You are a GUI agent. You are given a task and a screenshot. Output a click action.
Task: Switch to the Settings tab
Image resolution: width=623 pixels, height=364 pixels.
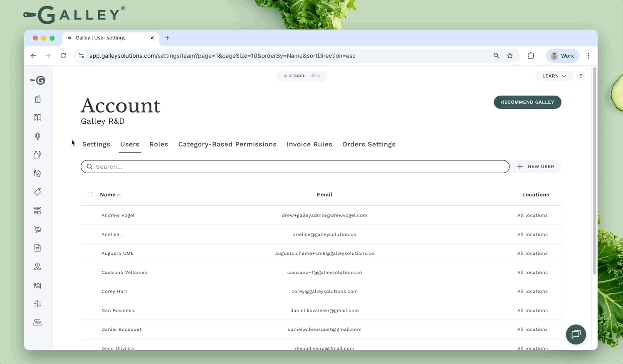click(96, 144)
